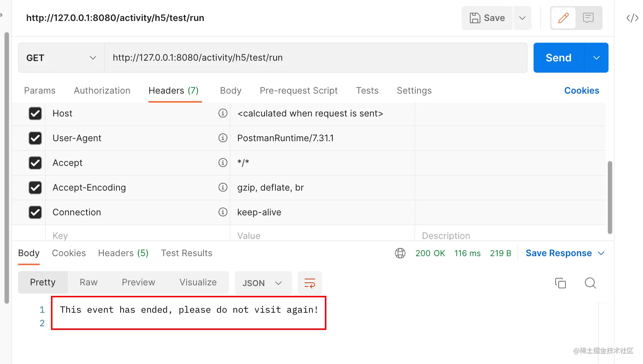Switch to the pencil edit mode icon
Viewport: 643px width, 364px height.
pyautogui.click(x=563, y=18)
